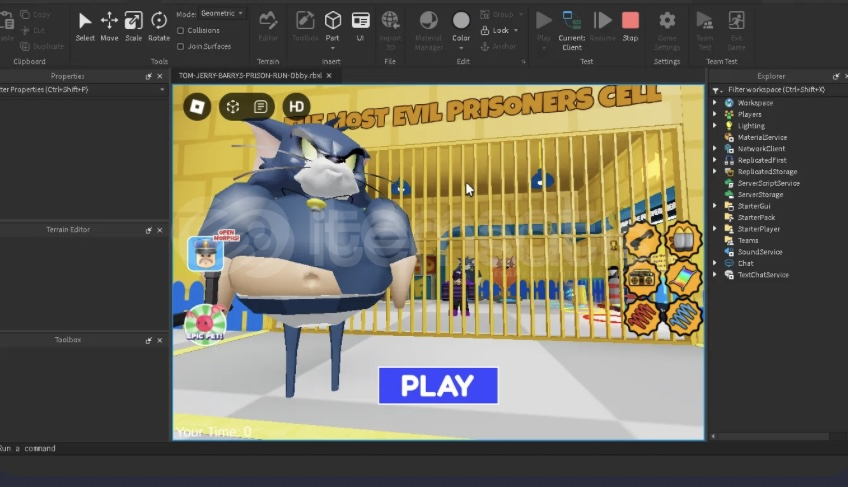Click the HD button in game viewport

pyautogui.click(x=296, y=106)
